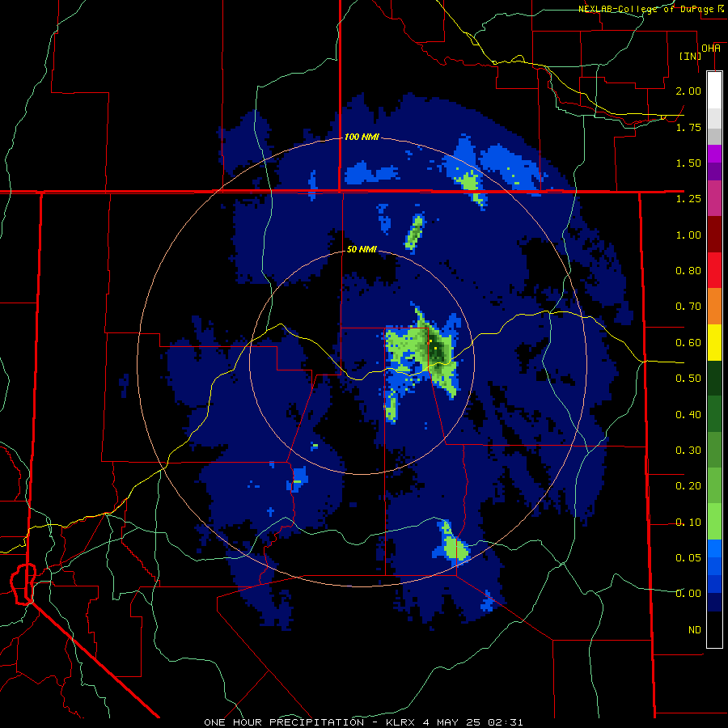Viewport: 728px width, 728px height.
Task: Click the 0.30 legend value
Action: 688,451
